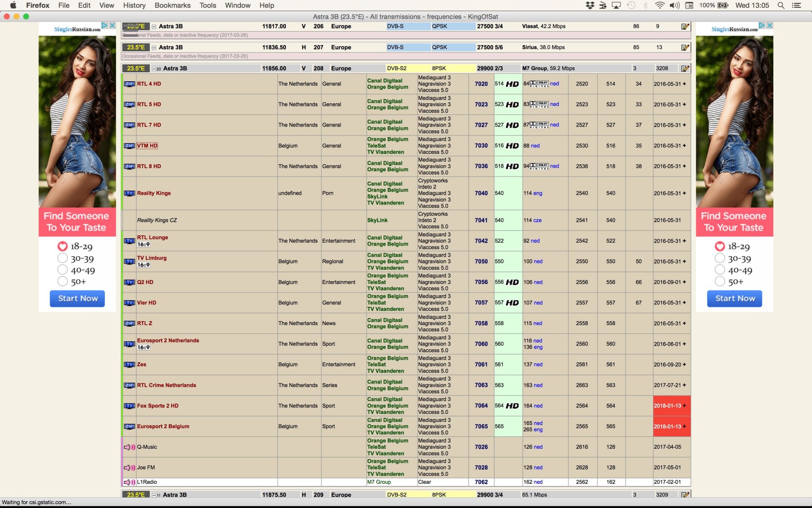
Task: Select the 40-49 age radio in right ad
Action: point(720,270)
